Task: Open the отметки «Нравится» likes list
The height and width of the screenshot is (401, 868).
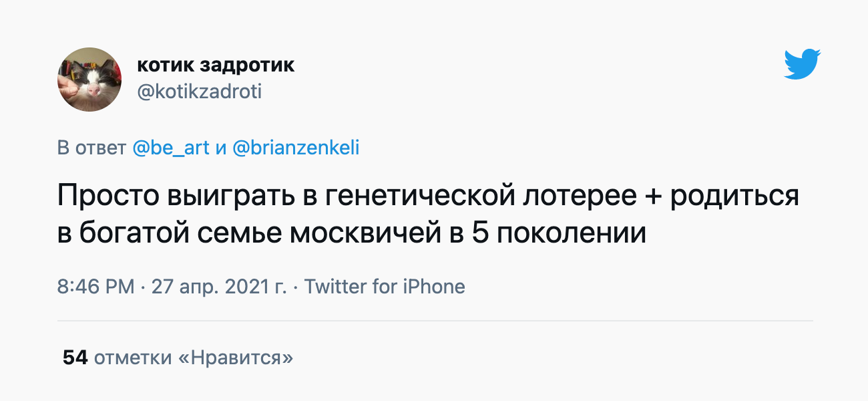Action: [x=194, y=358]
